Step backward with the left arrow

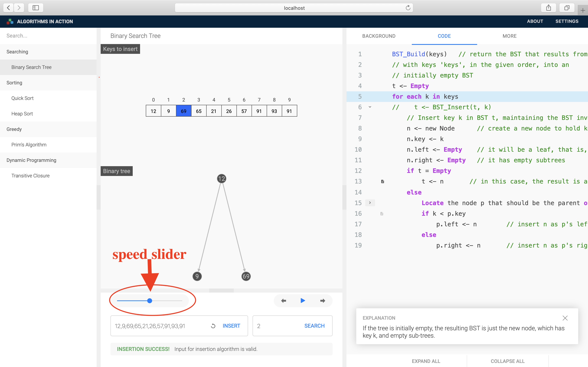coord(284,301)
